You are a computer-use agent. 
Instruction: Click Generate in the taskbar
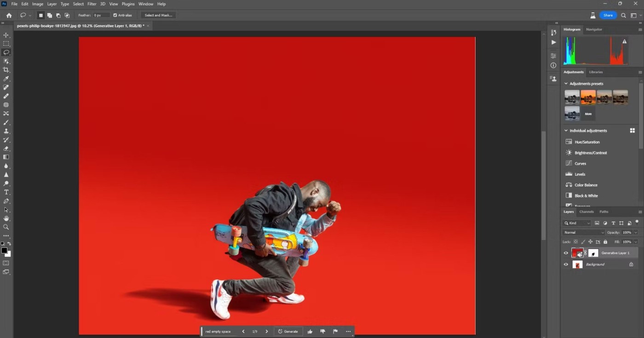(x=288, y=332)
